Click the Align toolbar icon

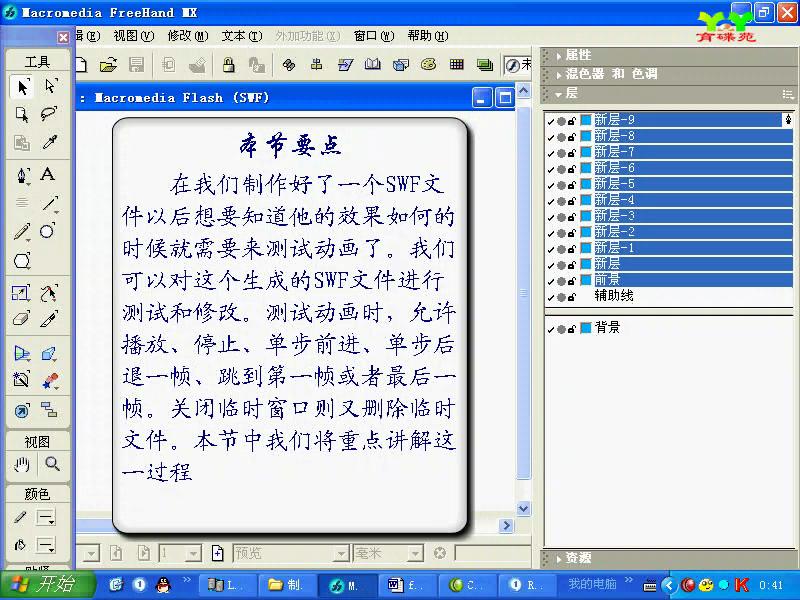click(316, 65)
